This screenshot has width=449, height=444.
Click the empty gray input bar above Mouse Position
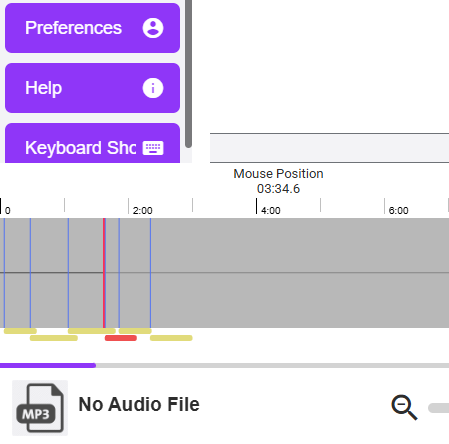(x=329, y=148)
